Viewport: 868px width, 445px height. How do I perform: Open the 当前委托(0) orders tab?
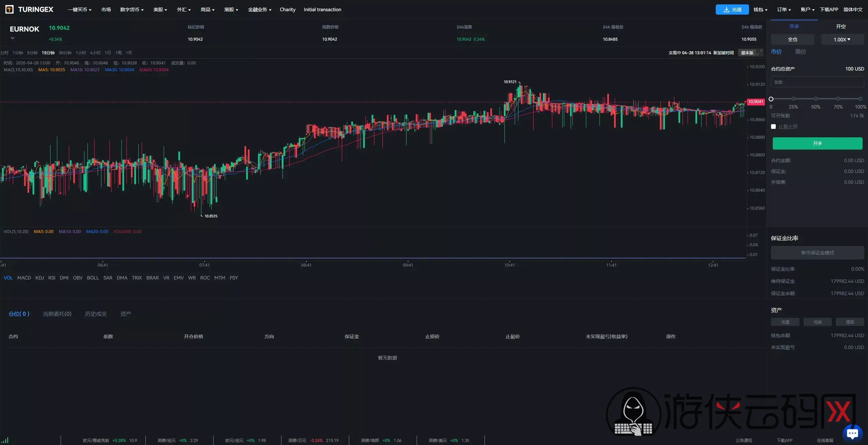[x=57, y=314]
